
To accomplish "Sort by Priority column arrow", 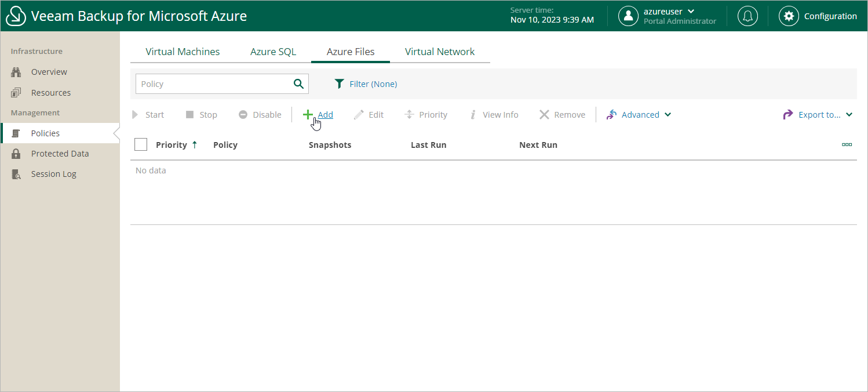I will pos(195,145).
